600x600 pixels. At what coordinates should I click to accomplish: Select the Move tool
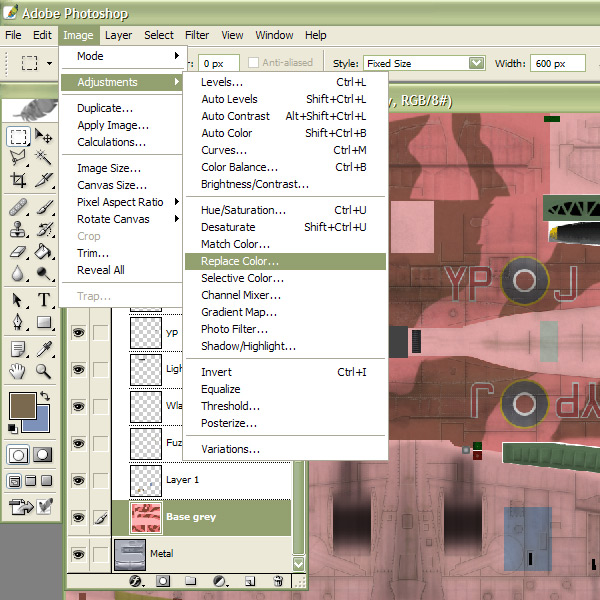click(43, 136)
